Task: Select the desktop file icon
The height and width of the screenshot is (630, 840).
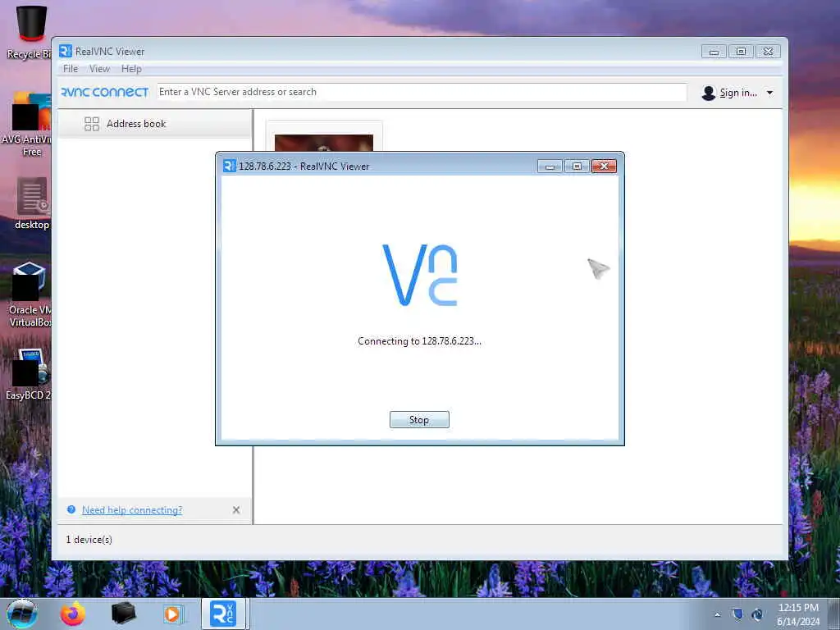Action: point(32,203)
